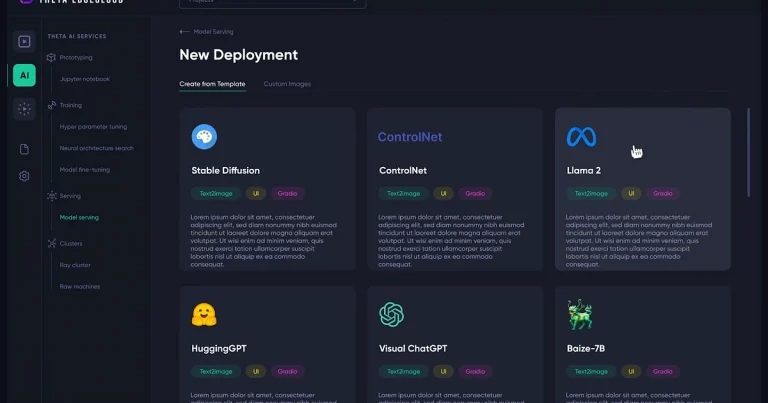Click the Prototyping section label

76,57
